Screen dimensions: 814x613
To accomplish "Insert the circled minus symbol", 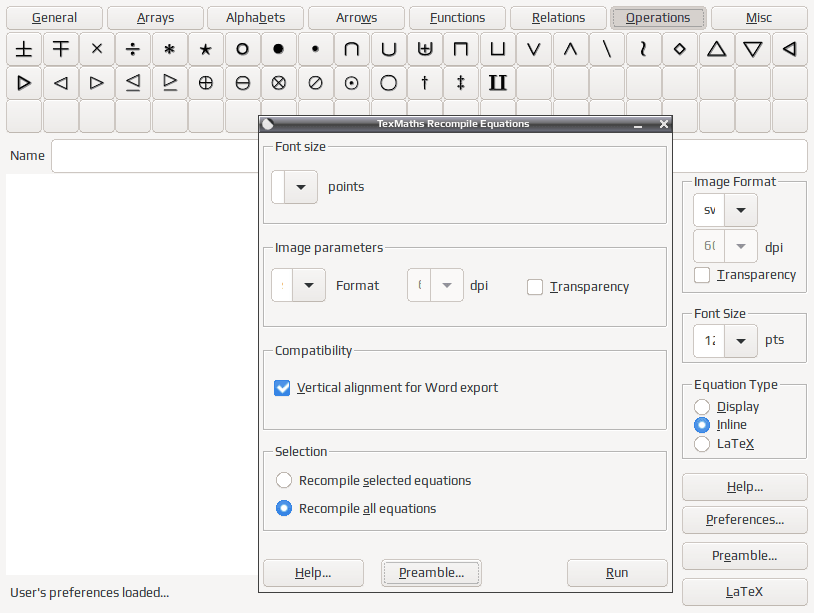I will pos(242,83).
